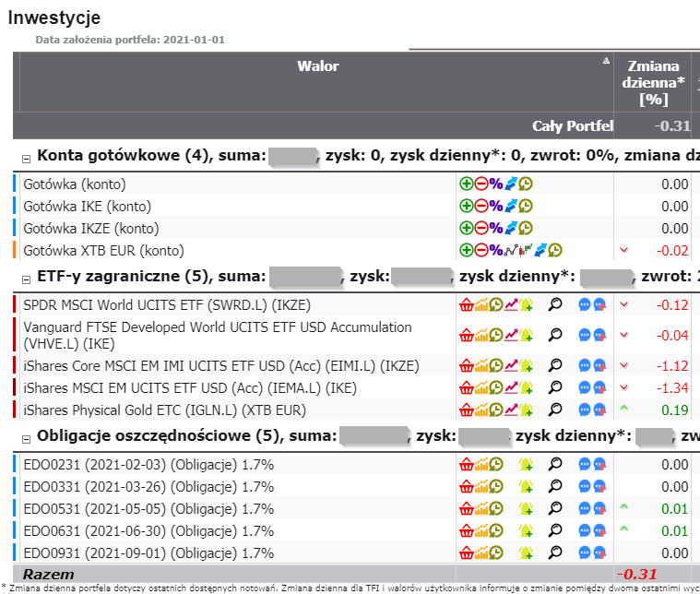
Task: Open line chart icon for Gotówka XTB EUR
Action: pos(511,250)
